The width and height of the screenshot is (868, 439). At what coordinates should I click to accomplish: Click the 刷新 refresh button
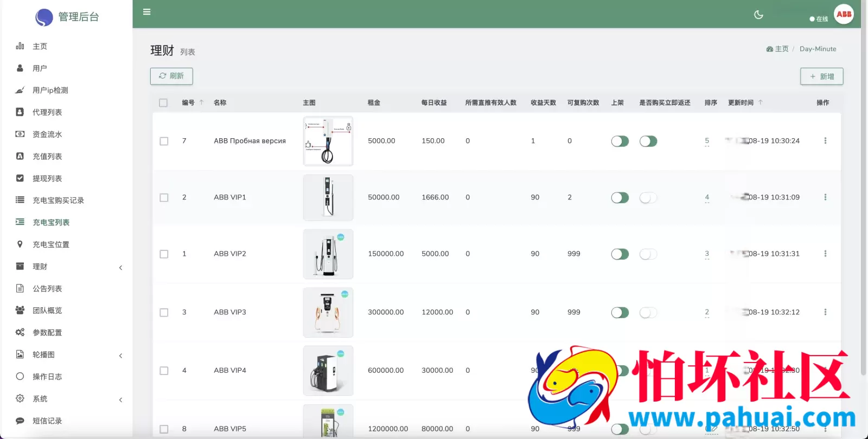[x=171, y=76]
